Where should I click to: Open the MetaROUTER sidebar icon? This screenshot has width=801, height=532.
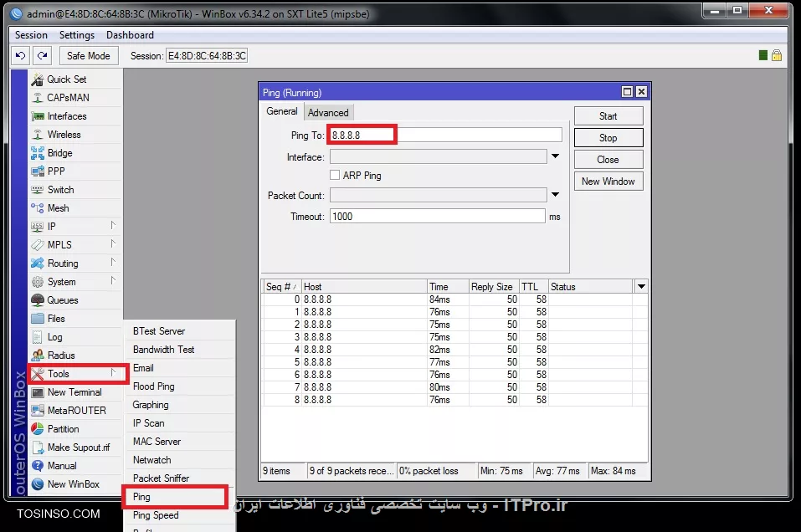click(x=38, y=411)
